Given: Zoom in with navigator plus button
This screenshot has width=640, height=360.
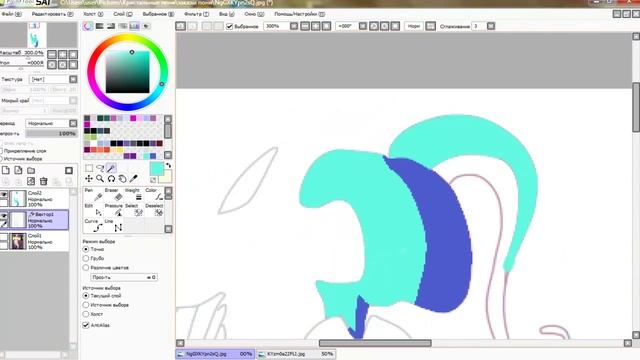Looking at the screenshot, I should 62,54.
